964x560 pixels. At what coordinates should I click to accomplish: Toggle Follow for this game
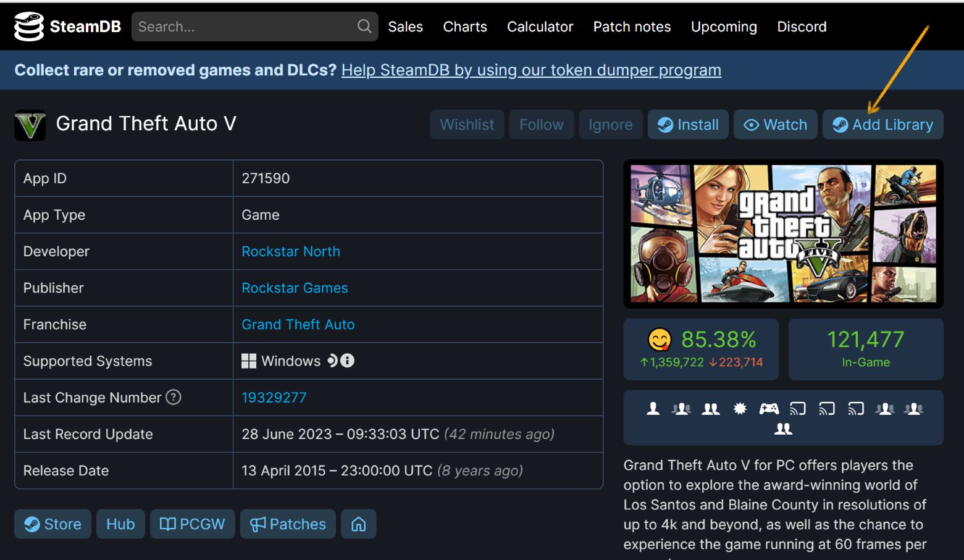pos(541,125)
